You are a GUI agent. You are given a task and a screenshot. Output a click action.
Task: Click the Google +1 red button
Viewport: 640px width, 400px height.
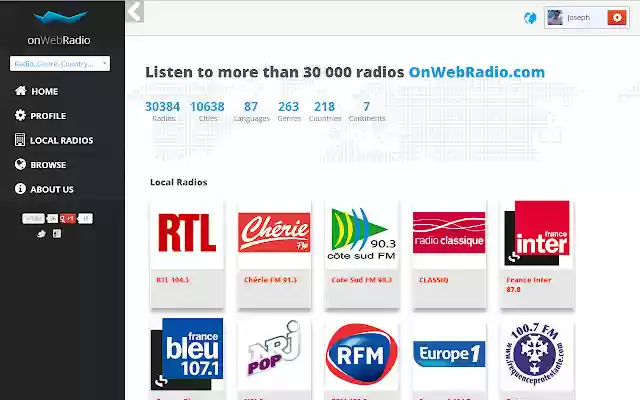[68, 219]
